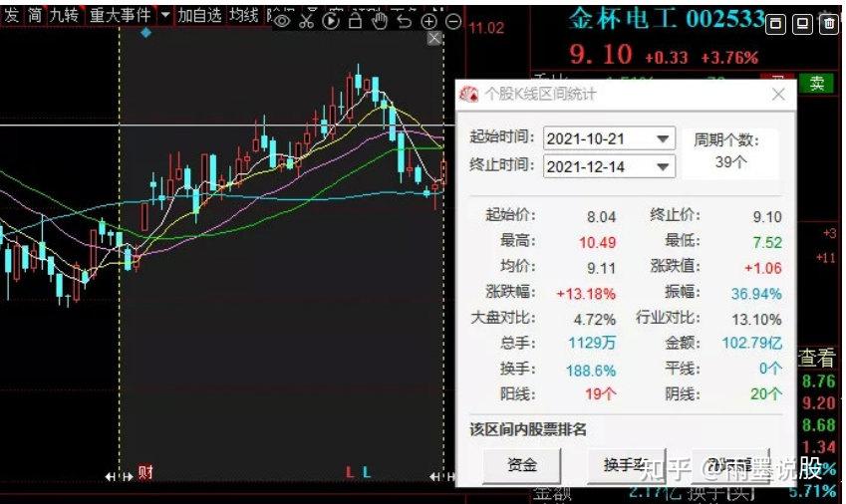The height and width of the screenshot is (504, 846).
Task: Click the red L marker on the chart's bottom axis
Action: click(350, 472)
